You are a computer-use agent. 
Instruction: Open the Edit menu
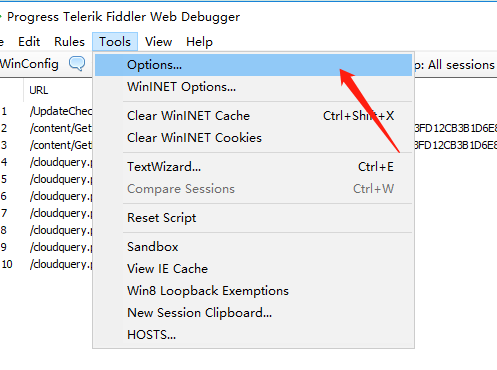tap(29, 42)
